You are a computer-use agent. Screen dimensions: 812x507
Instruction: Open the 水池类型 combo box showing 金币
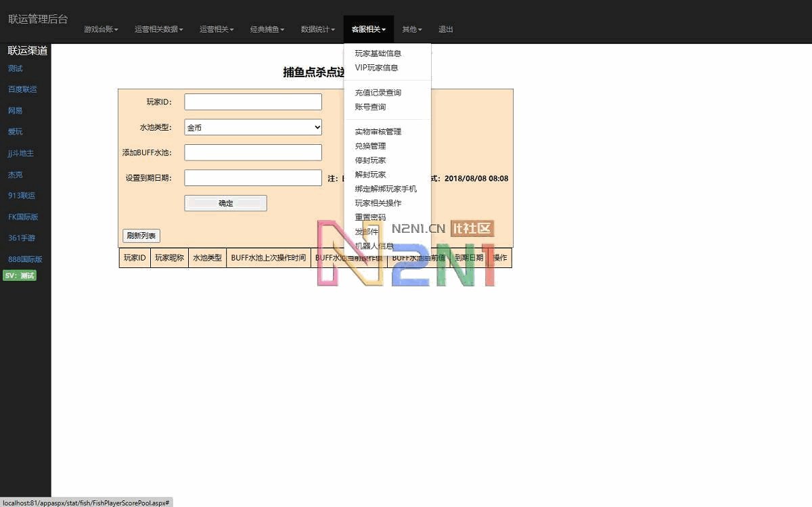coord(252,127)
